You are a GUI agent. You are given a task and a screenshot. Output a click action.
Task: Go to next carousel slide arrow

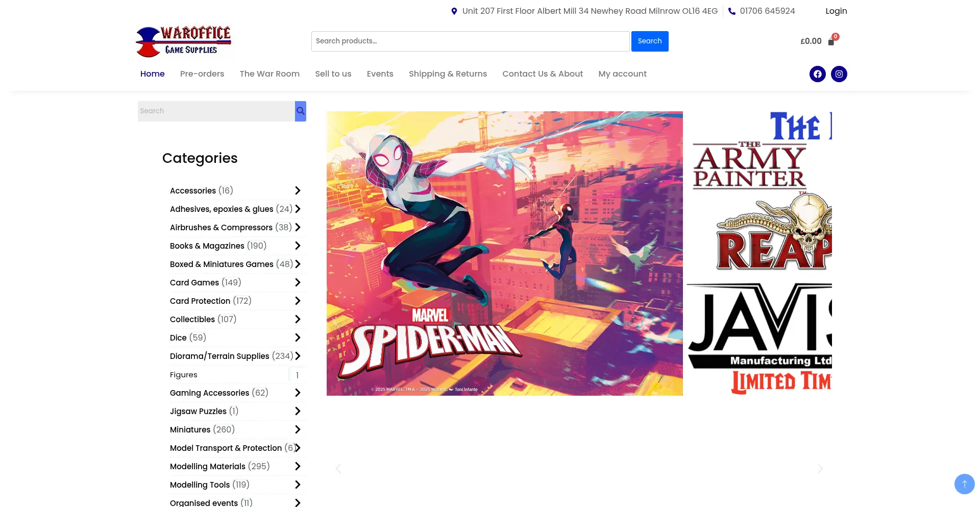tap(820, 469)
